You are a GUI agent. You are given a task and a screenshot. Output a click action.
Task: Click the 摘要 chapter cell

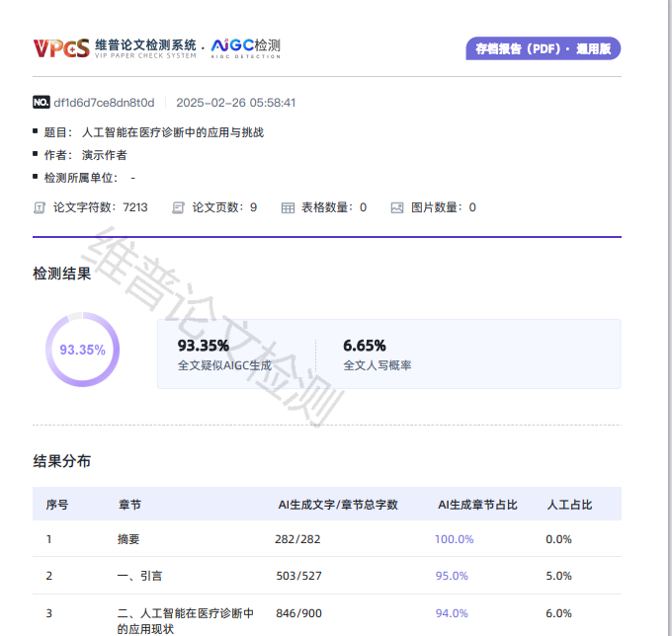(x=128, y=539)
